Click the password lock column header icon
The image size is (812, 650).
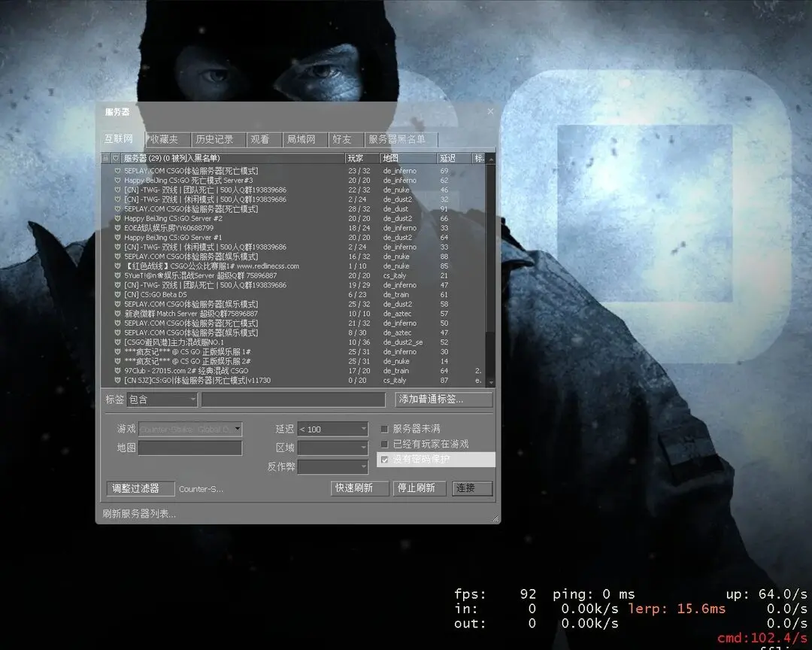pyautogui.click(x=105, y=158)
